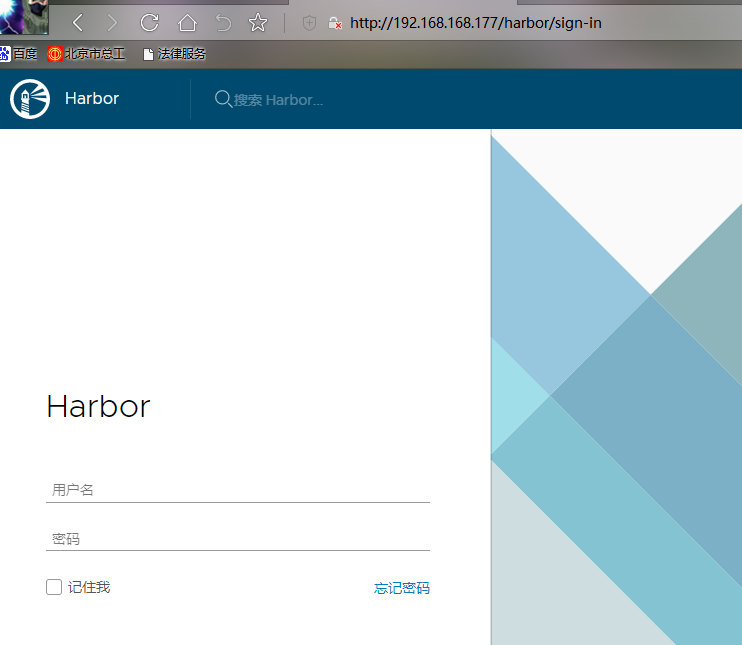The width and height of the screenshot is (742, 645).
Task: Click the 忘记密码 link
Action: pos(402,588)
